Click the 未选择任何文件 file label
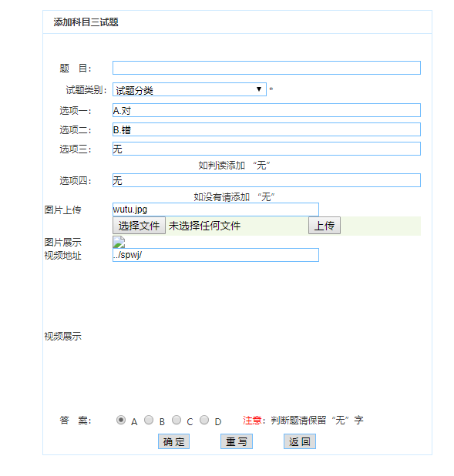This screenshot has width=454, height=476. pyautogui.click(x=204, y=226)
